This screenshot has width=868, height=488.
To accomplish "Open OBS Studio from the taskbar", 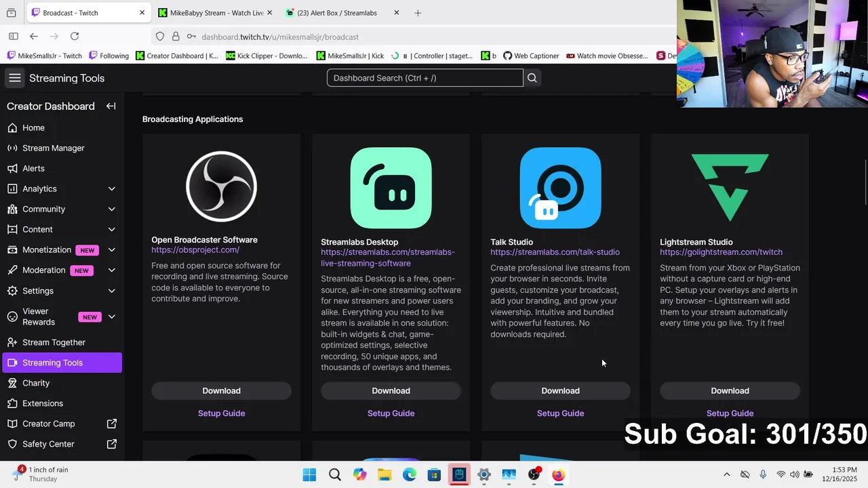I will (534, 475).
